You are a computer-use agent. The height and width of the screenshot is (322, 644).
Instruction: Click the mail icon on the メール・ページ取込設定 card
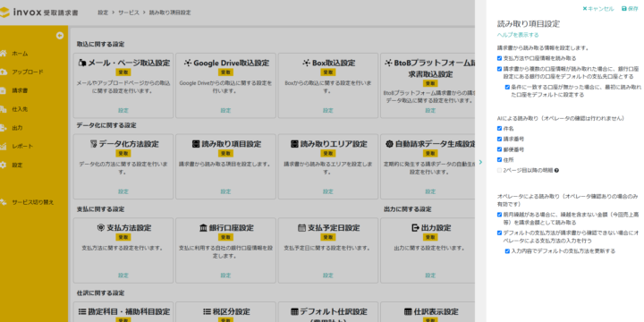click(81, 63)
